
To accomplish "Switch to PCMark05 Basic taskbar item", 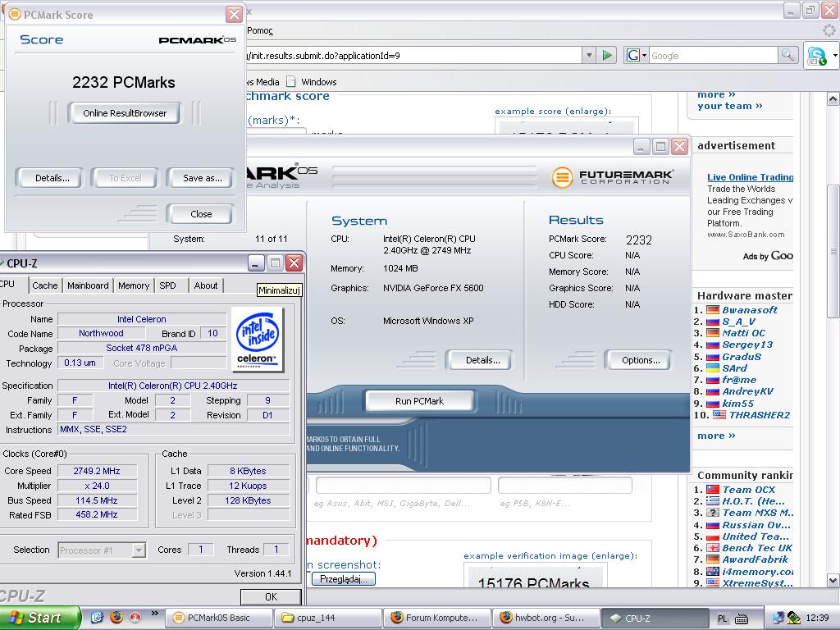I will click(218, 618).
